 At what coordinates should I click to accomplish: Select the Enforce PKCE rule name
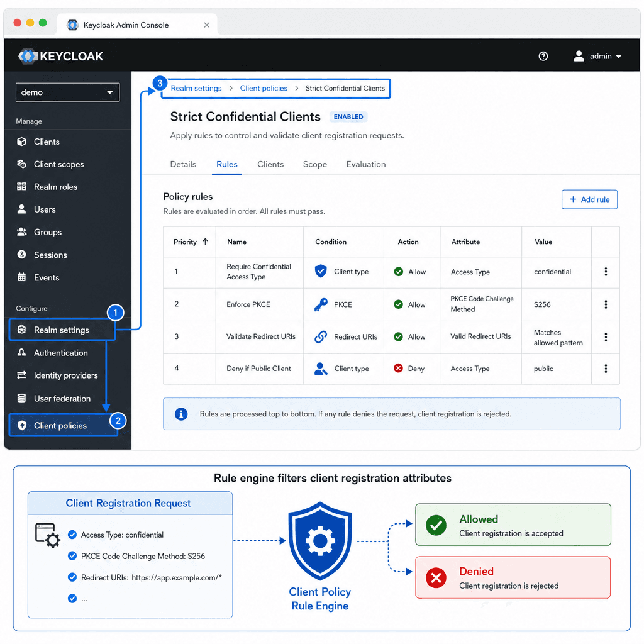tap(248, 304)
